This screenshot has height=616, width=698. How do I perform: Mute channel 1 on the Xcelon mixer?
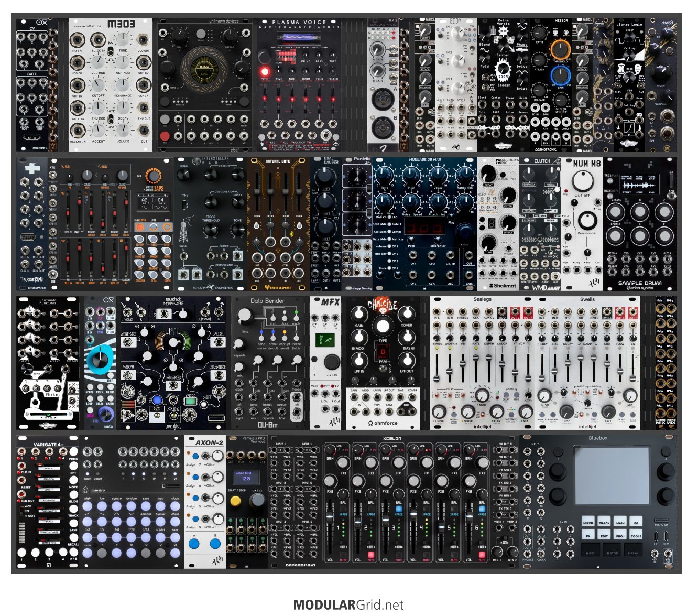[x=343, y=555]
